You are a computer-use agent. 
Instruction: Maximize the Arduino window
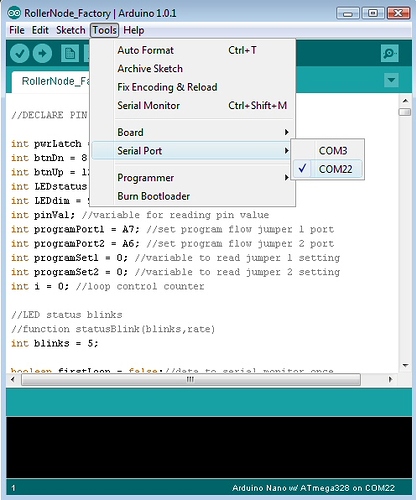pos(373,13)
